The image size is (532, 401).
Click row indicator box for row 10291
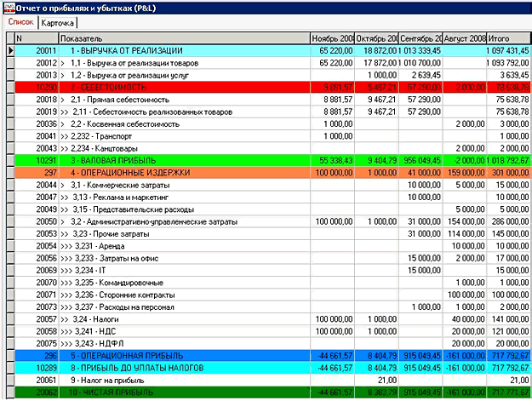pos(10,160)
